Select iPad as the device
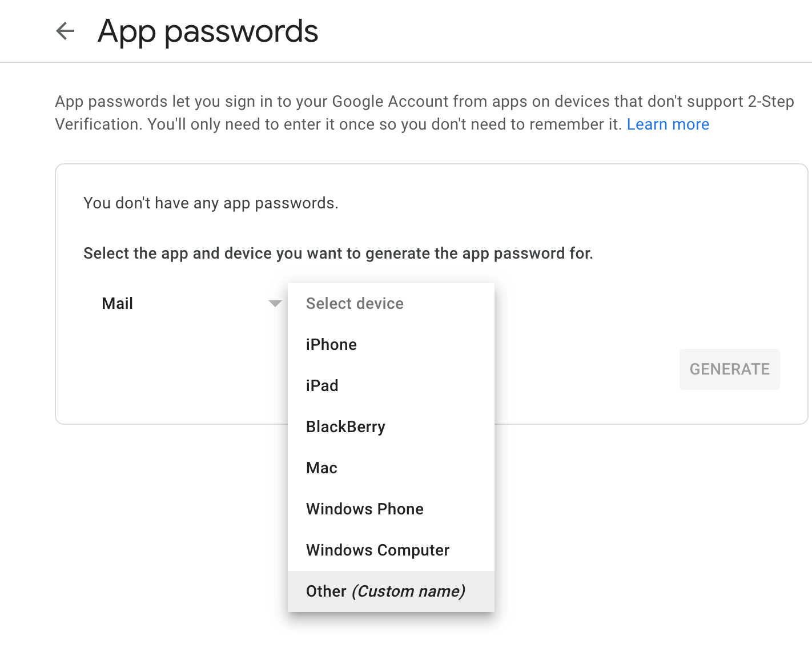This screenshot has height=652, width=812. (x=322, y=385)
